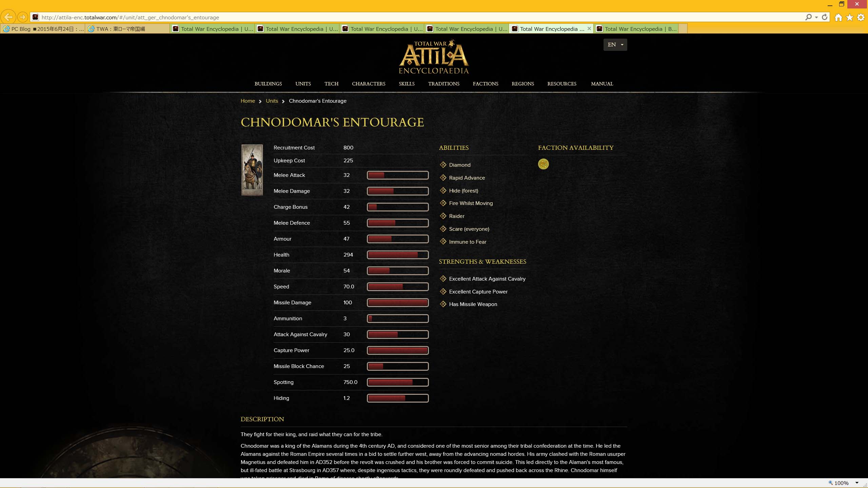Click the Upkeep Cost value 225
Screen dimensions: 868x488
click(x=348, y=161)
